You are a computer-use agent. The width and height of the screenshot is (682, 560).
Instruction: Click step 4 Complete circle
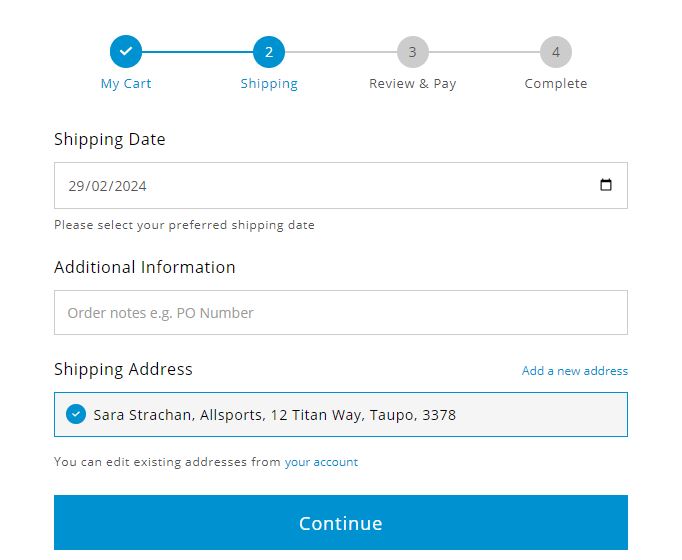(555, 52)
